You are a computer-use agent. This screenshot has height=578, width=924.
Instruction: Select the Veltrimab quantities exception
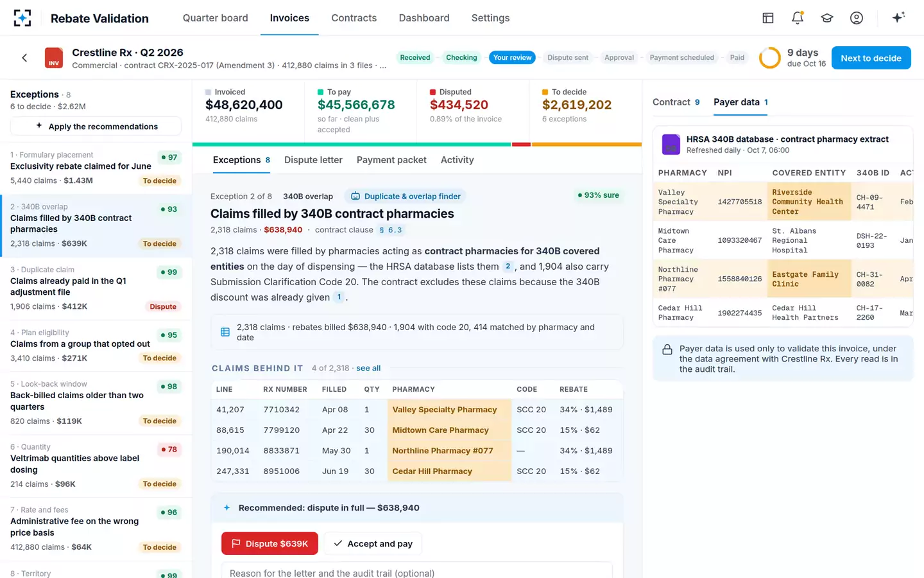click(x=96, y=466)
